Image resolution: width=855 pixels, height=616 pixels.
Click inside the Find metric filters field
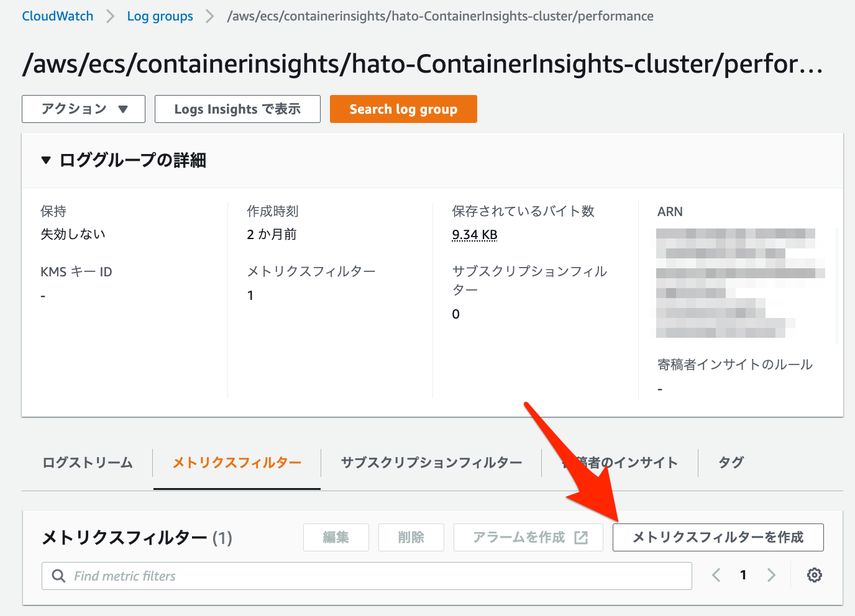[249, 576]
